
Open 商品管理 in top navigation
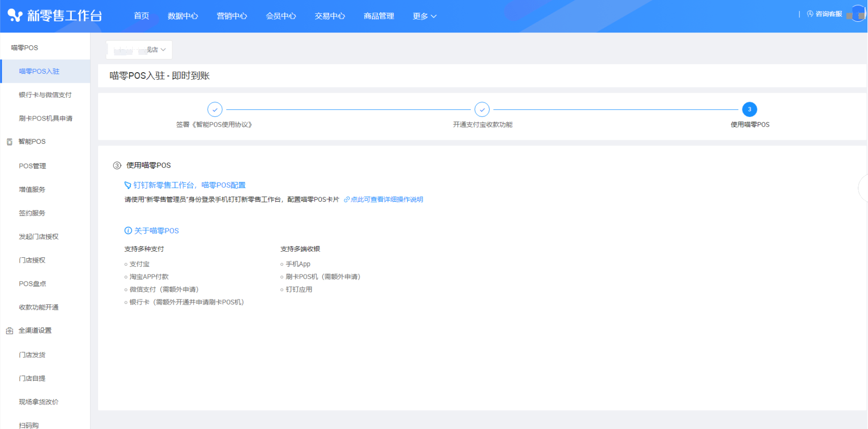pyautogui.click(x=379, y=16)
